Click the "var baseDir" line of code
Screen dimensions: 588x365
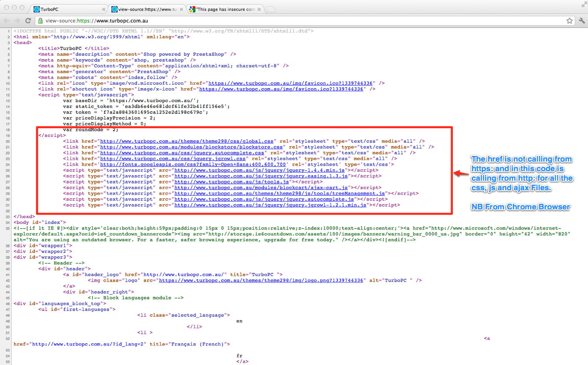pos(131,101)
